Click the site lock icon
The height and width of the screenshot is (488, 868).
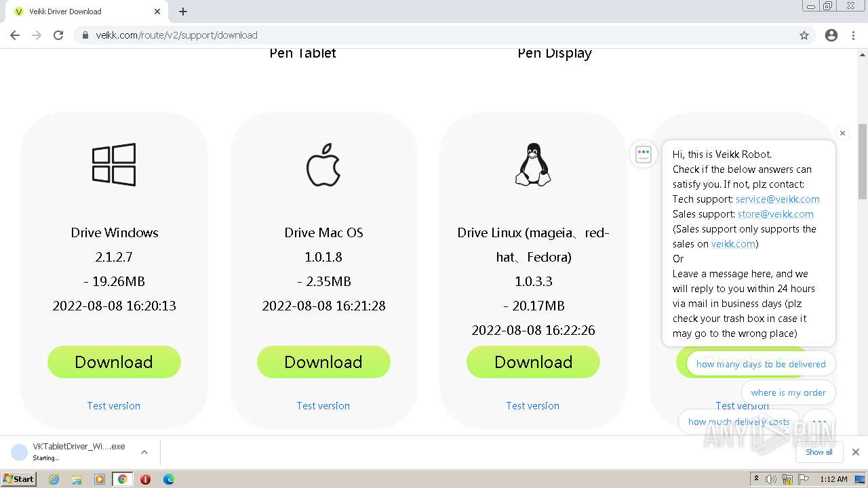(x=85, y=35)
